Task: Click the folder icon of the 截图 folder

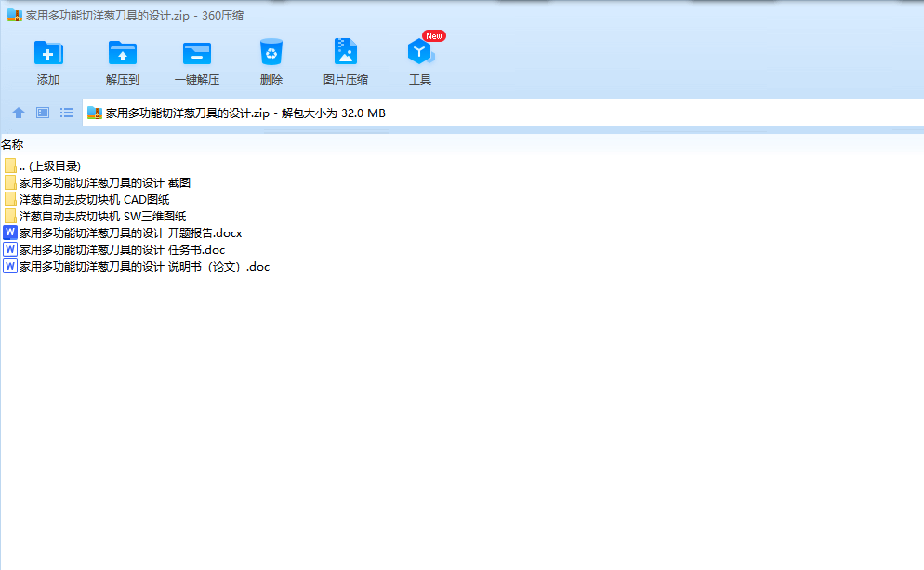Action: coord(10,183)
